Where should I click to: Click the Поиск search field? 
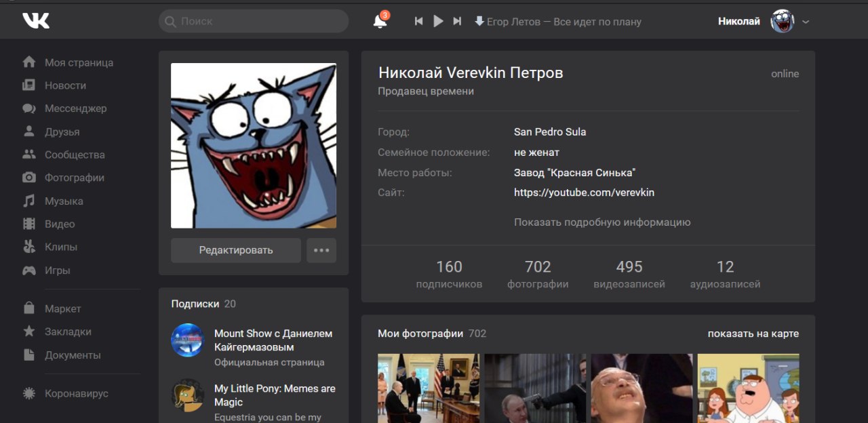(x=254, y=21)
